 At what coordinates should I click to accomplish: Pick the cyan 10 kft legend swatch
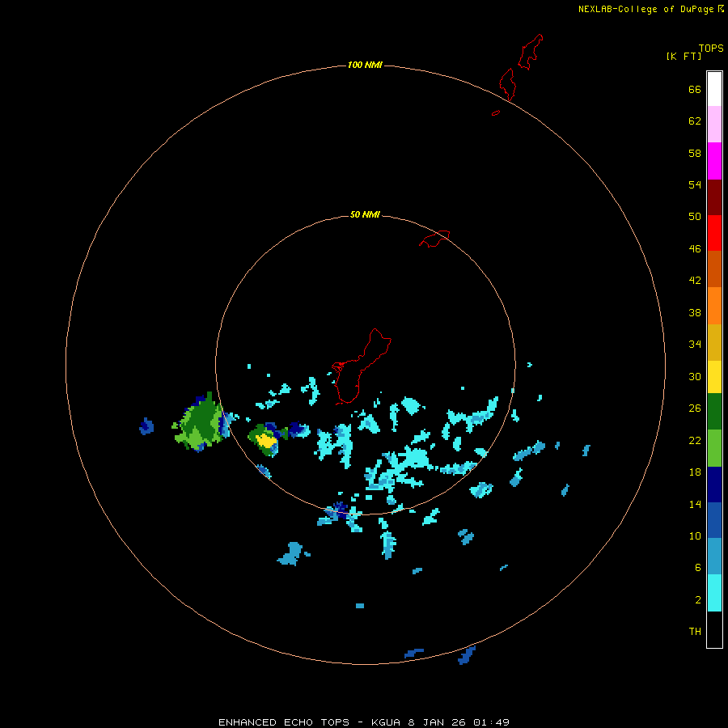(714, 593)
